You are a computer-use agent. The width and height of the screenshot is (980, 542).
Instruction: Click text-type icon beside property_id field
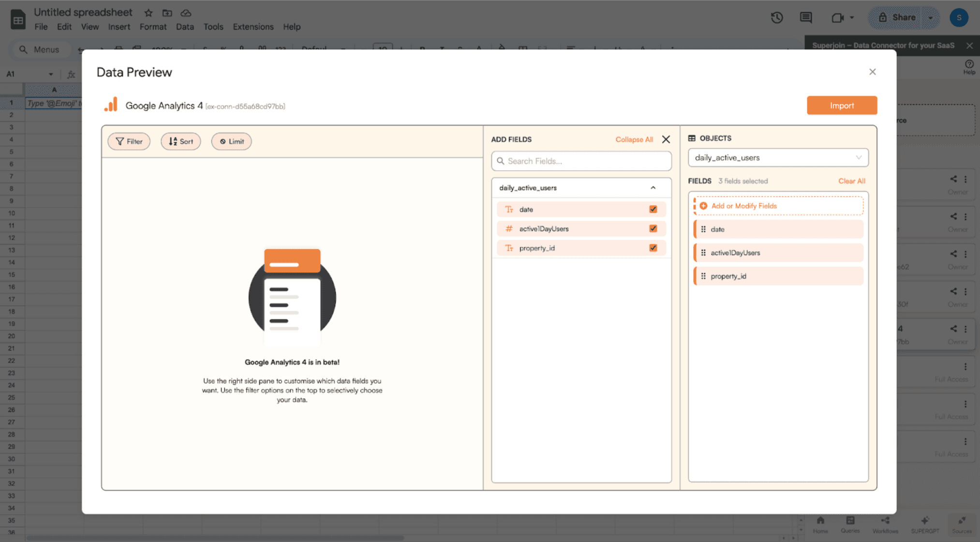[509, 248]
